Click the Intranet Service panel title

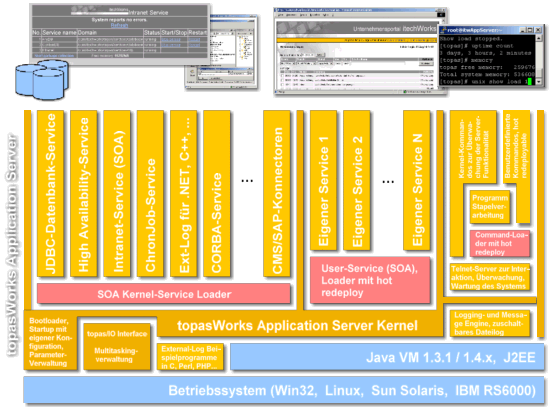pyautogui.click(x=148, y=13)
